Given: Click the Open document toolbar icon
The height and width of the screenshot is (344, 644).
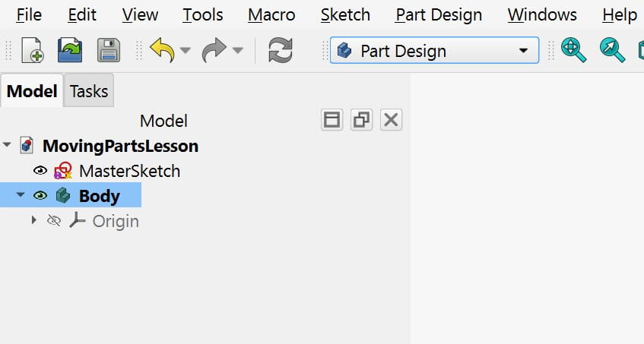Looking at the screenshot, I should (71, 51).
